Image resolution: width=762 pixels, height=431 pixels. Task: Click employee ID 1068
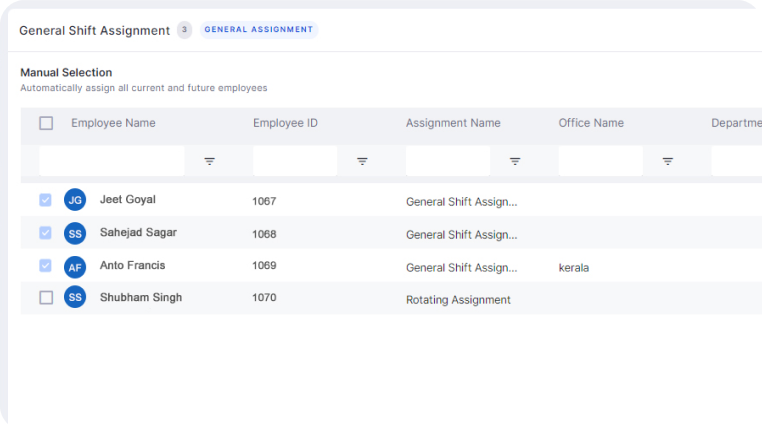264,234
